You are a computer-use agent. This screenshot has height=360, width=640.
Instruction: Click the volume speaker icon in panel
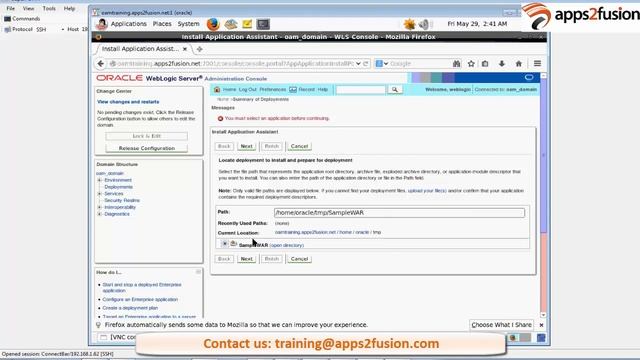[x=424, y=24]
